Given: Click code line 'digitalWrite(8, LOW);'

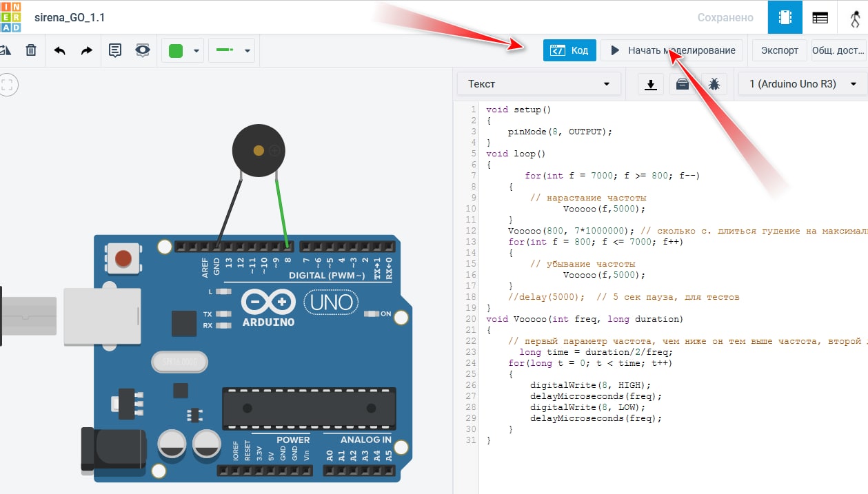Looking at the screenshot, I should (587, 407).
